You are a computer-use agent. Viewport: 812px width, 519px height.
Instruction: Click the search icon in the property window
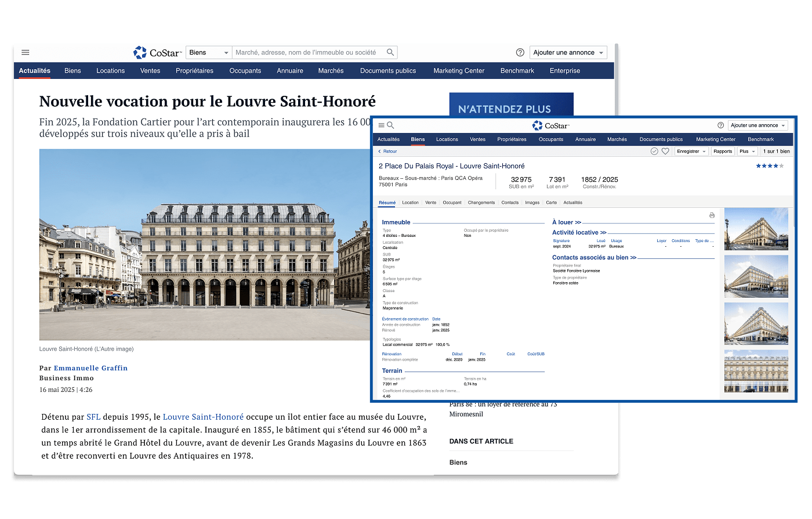click(x=391, y=125)
